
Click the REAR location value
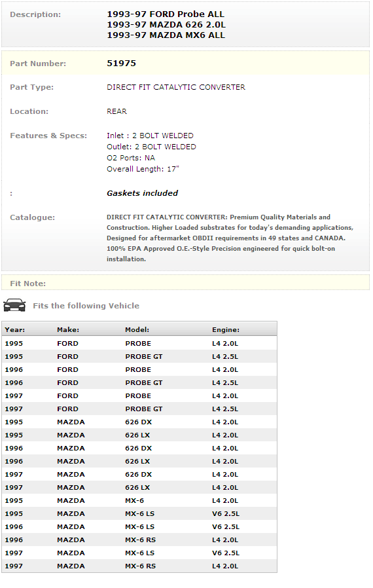[x=116, y=111]
